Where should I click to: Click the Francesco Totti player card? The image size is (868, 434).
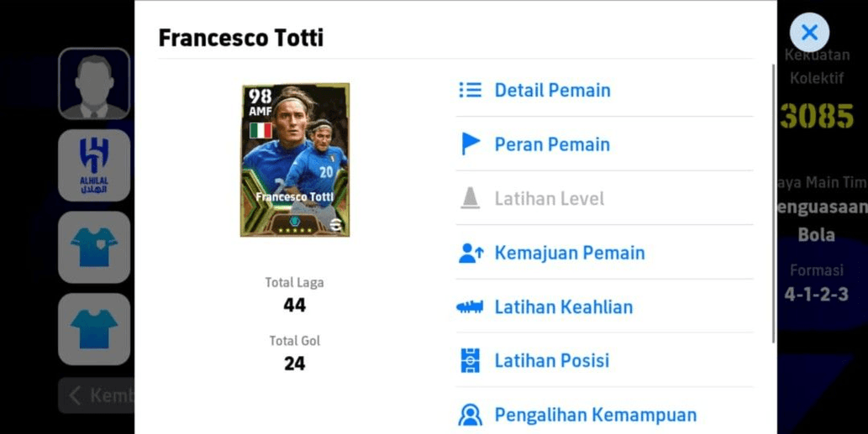pyautogui.click(x=295, y=159)
